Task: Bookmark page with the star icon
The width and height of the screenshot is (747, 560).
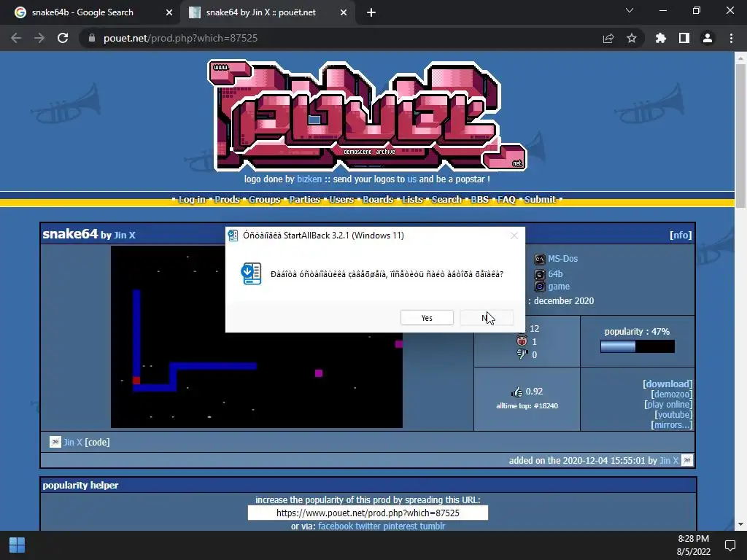Action: click(632, 38)
